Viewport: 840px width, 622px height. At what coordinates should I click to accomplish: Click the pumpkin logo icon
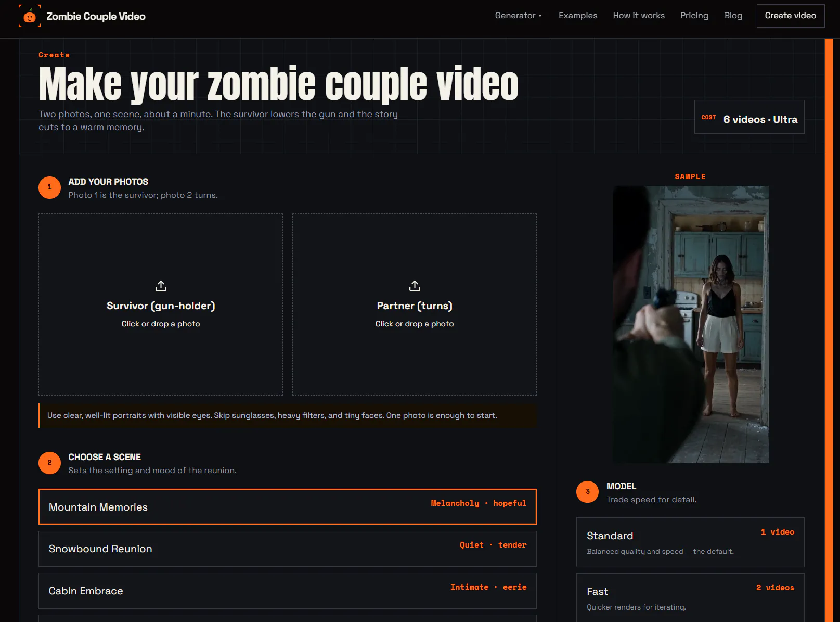tap(30, 16)
